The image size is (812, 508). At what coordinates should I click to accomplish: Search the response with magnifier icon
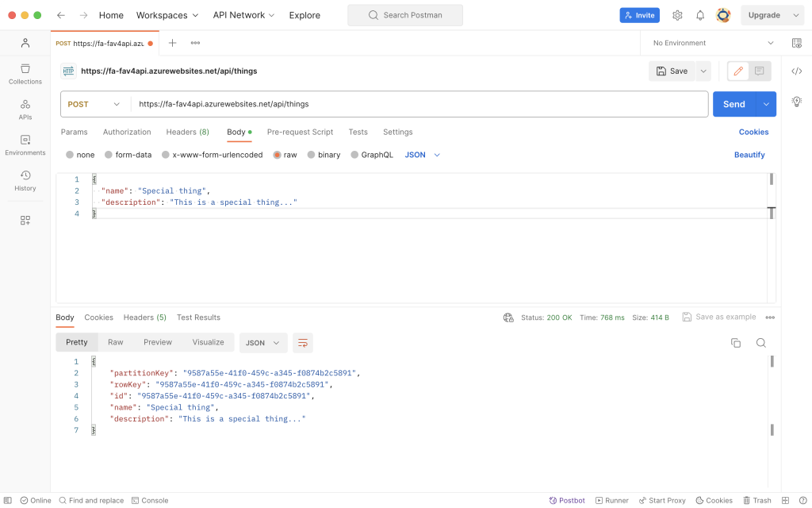click(x=761, y=343)
